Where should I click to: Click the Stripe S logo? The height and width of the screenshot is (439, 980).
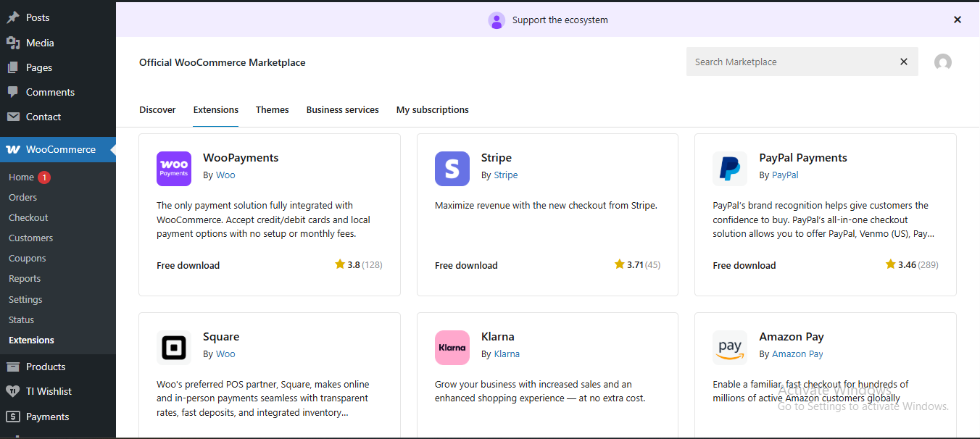point(452,169)
